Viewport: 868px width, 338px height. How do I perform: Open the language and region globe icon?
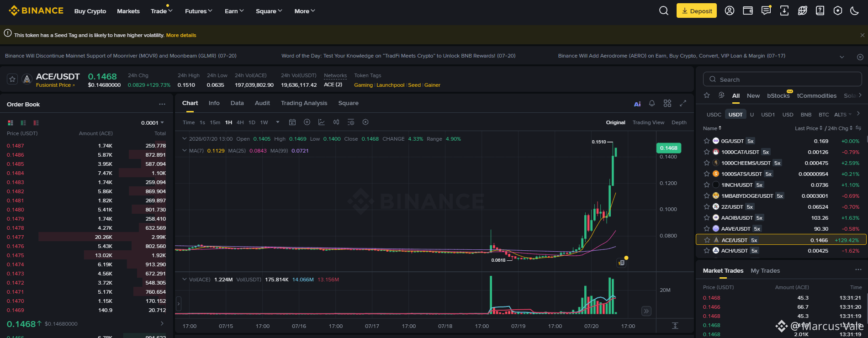(x=802, y=11)
